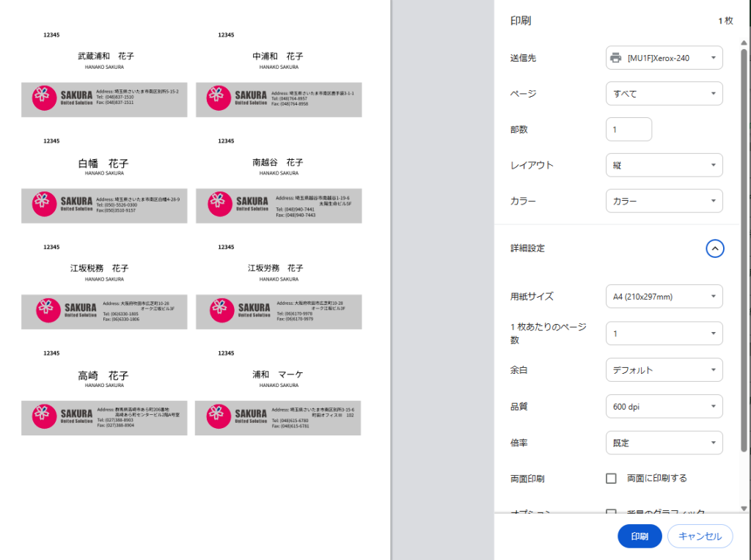Click the Sakura logo on the 中浦和 card
Viewport: 751px width, 560px height.
click(x=218, y=98)
